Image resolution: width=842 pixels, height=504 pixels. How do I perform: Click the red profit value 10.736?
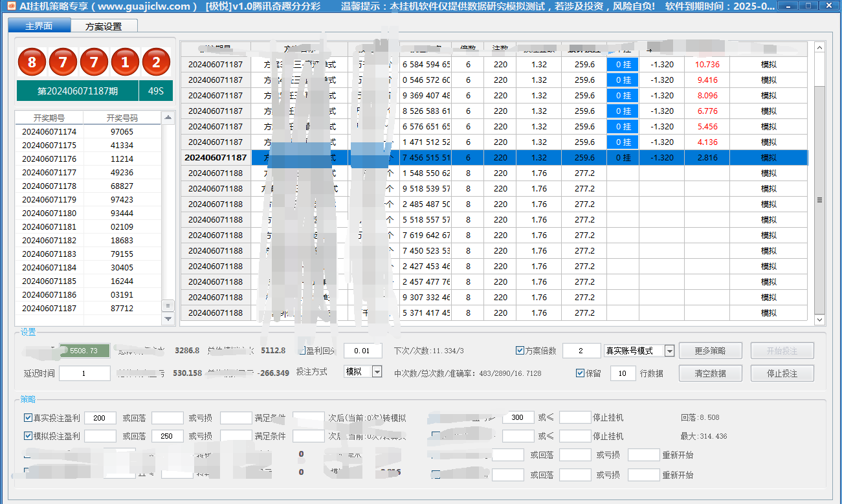[x=707, y=65]
